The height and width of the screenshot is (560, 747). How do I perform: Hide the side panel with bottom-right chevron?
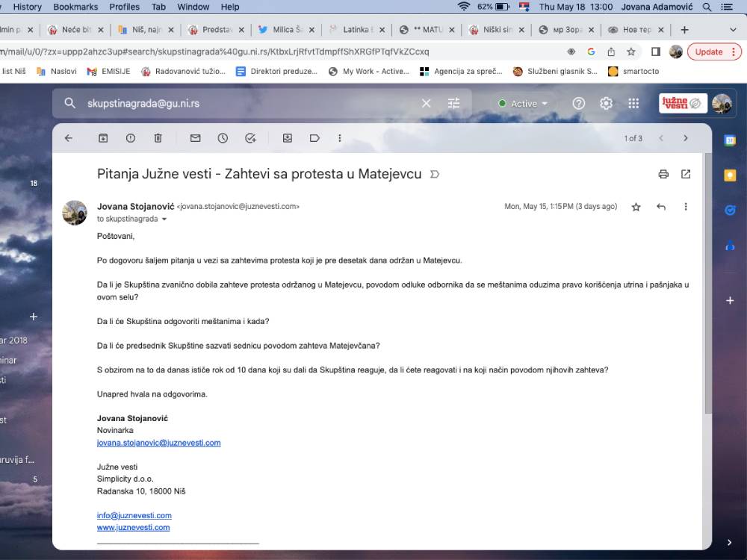(730, 542)
